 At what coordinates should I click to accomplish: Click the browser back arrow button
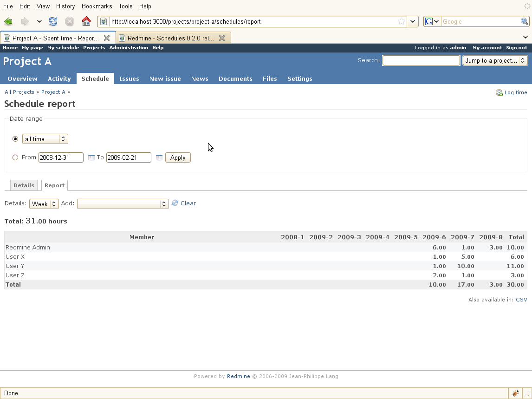click(8, 21)
